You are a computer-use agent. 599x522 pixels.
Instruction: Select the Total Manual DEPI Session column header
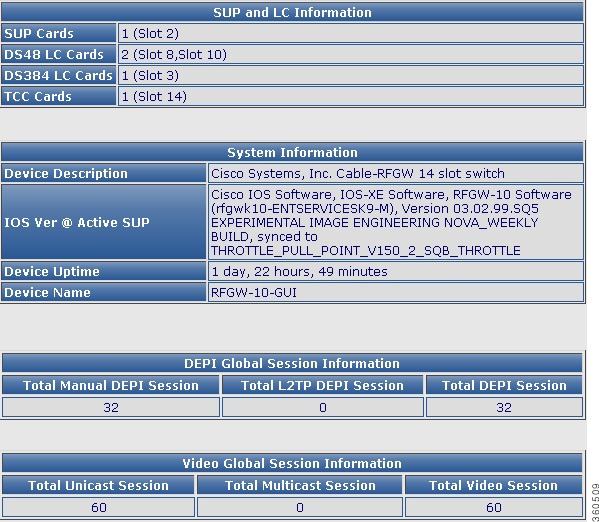click(x=111, y=385)
